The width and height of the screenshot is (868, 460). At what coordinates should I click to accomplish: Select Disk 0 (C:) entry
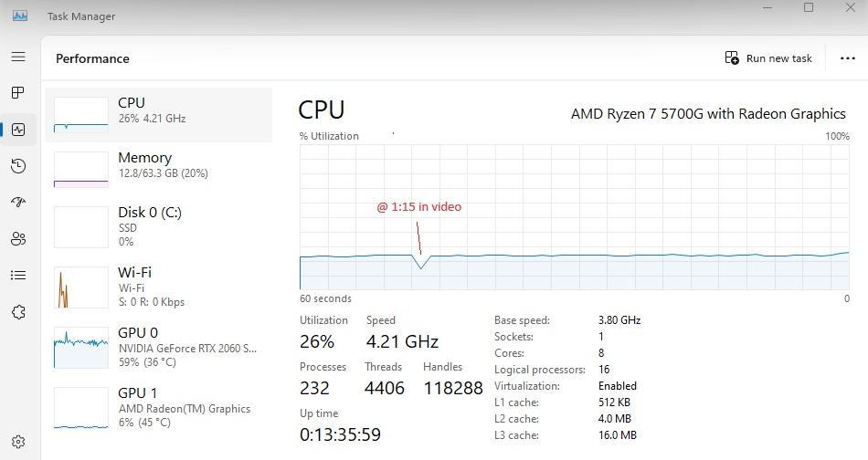coord(159,225)
